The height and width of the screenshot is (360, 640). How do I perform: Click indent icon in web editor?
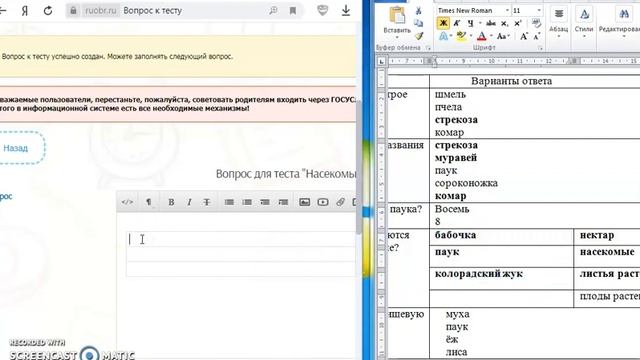pyautogui.click(x=283, y=202)
